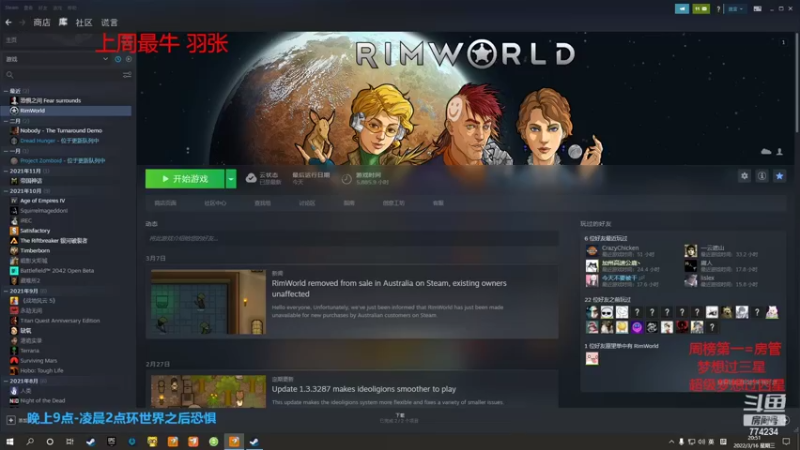
Task: Open the 社区 top navigation tab
Action: (84, 22)
